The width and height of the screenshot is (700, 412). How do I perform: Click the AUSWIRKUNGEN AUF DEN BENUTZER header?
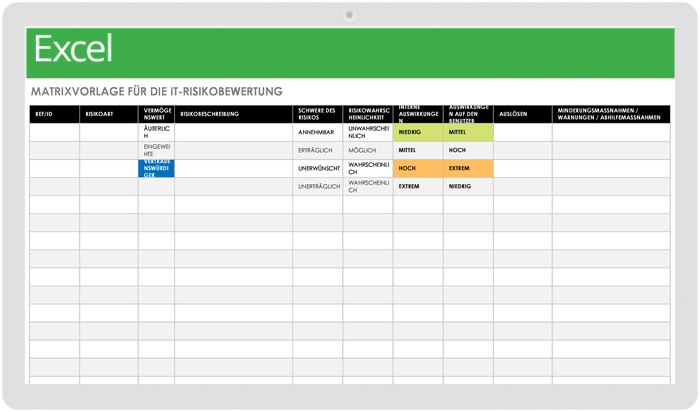(468, 114)
